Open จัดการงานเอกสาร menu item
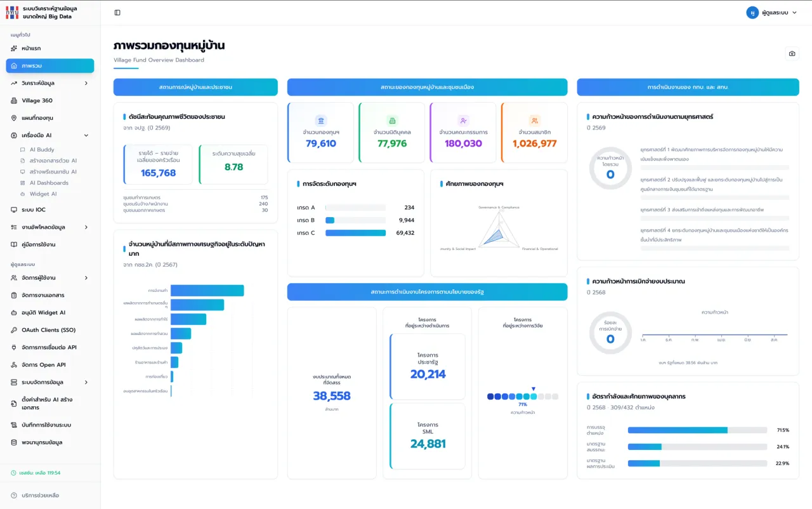 pos(50,295)
